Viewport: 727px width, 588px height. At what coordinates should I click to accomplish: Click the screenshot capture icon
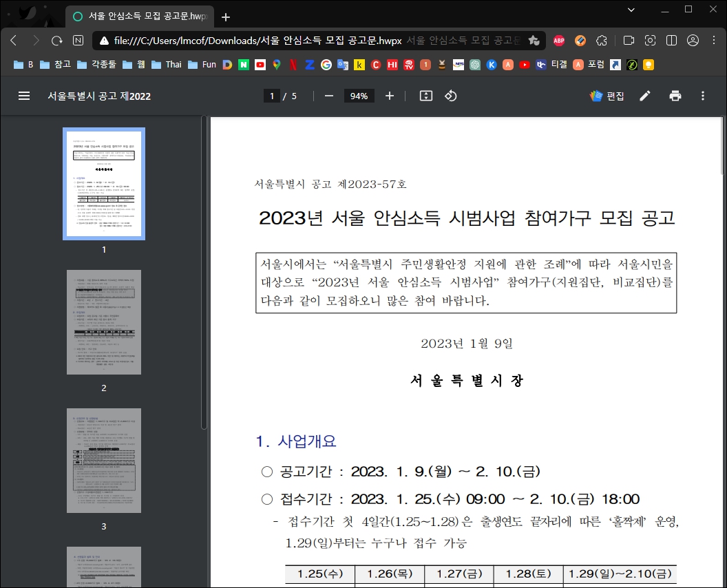(x=650, y=41)
